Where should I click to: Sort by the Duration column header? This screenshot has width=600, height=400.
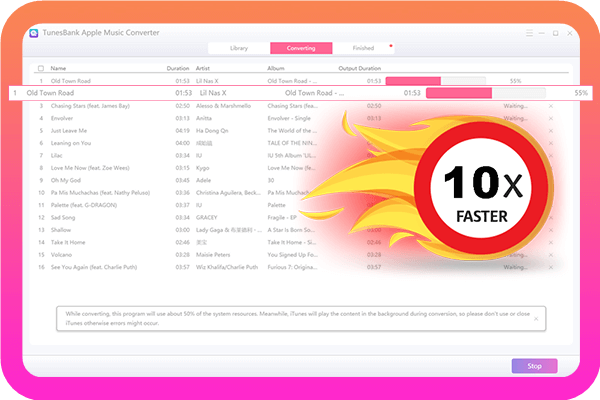click(178, 69)
